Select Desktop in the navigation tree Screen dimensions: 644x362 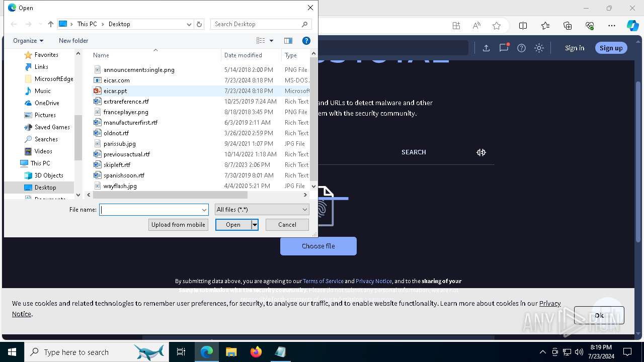point(45,188)
